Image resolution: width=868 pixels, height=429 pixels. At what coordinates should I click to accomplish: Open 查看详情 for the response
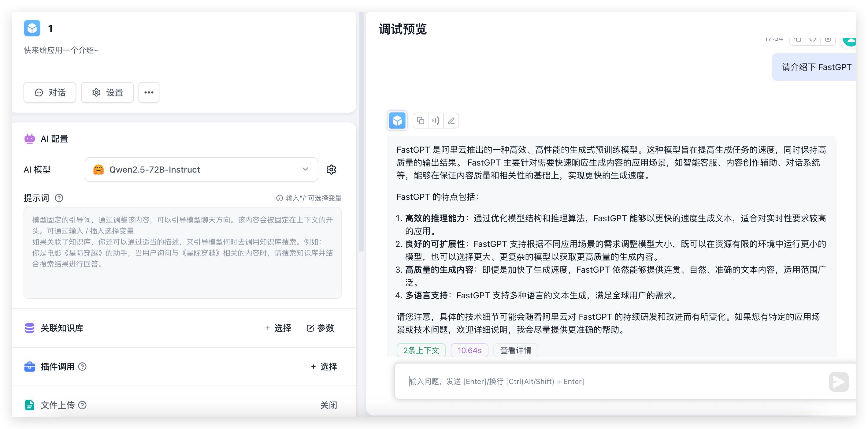tap(515, 350)
